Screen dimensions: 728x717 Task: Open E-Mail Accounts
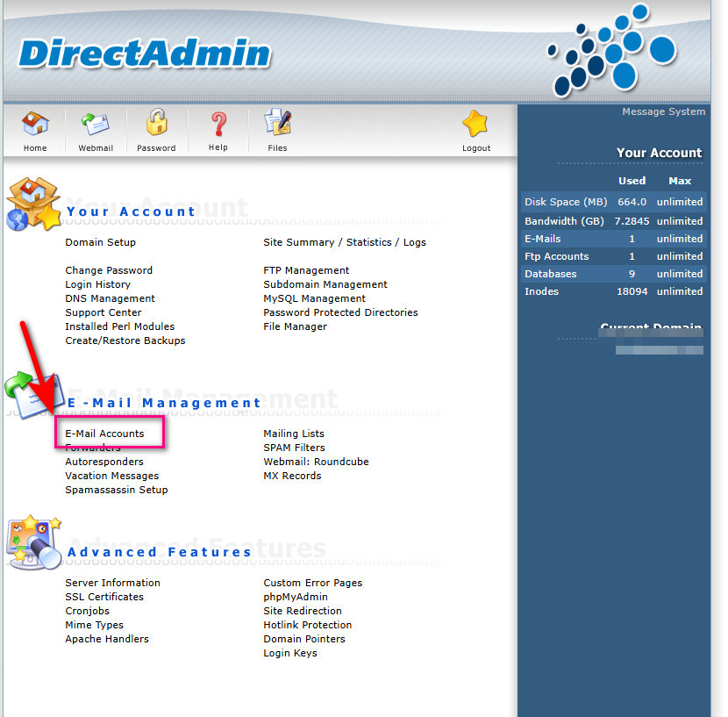point(109,433)
